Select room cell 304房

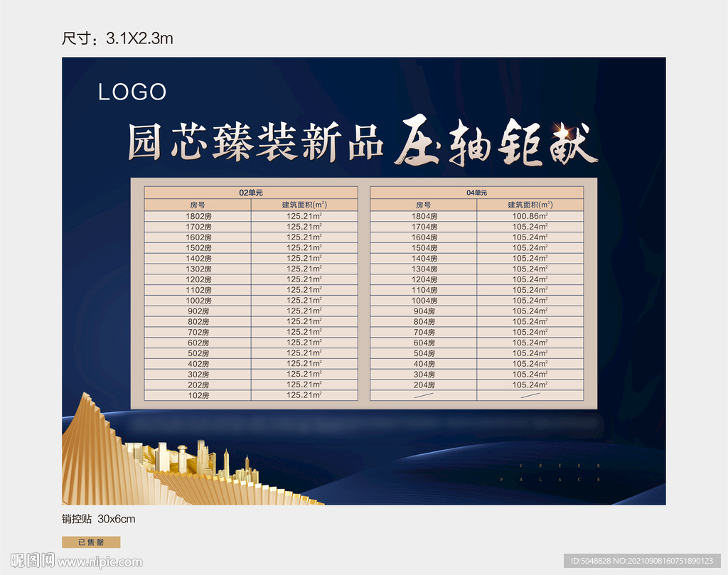424,375
